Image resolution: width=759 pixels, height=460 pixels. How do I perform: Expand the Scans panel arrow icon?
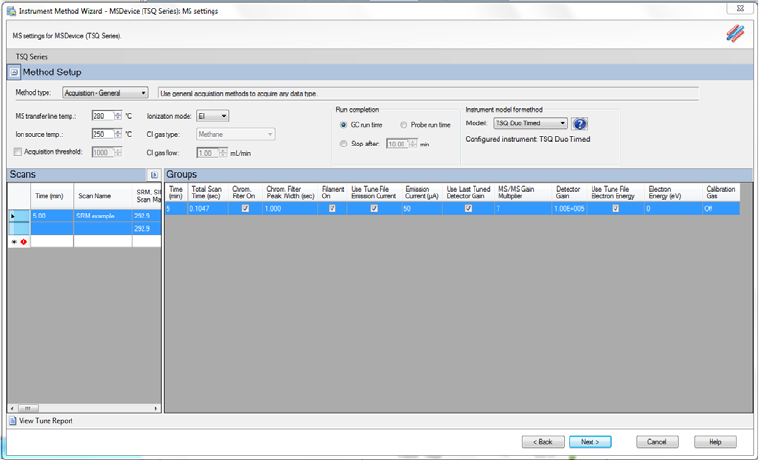point(154,175)
